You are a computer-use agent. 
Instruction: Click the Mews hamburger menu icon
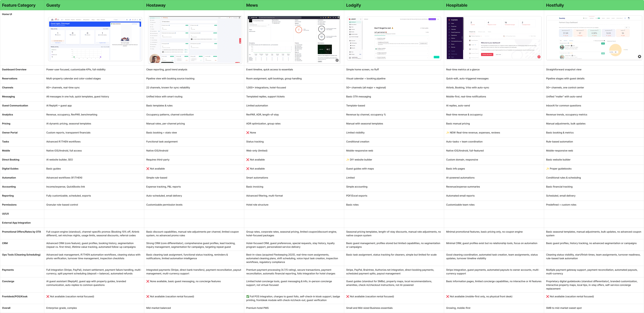pos(249,18)
